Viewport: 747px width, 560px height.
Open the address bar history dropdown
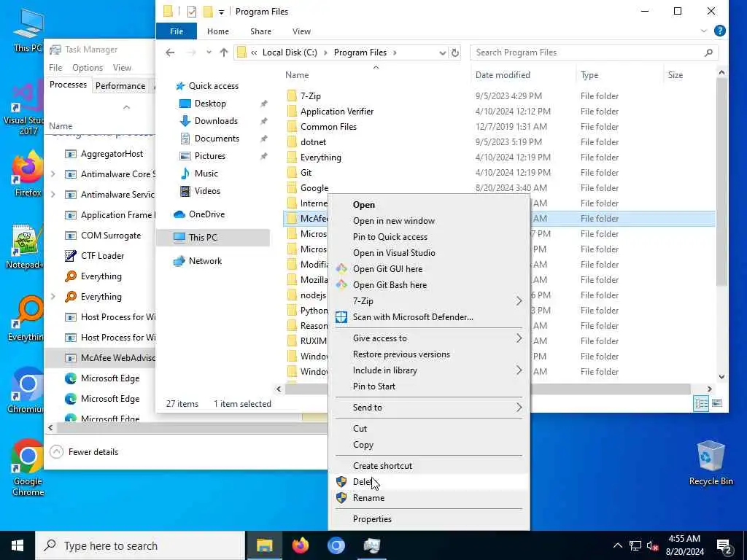[x=442, y=52]
